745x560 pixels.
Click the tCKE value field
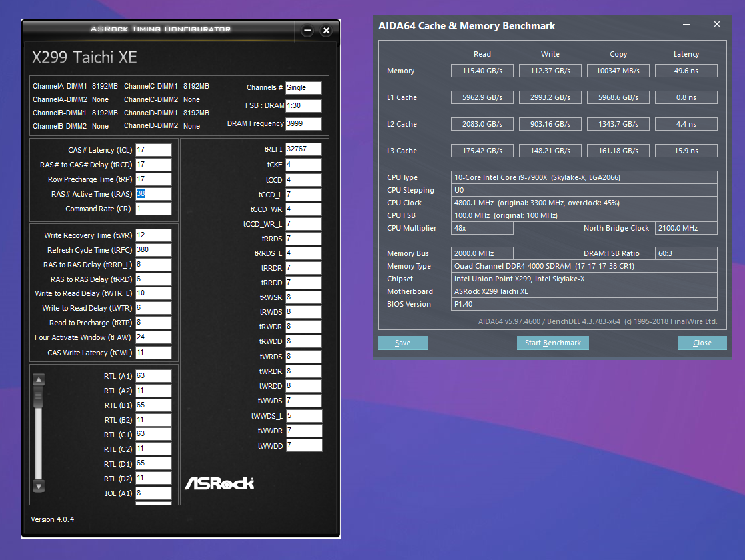(304, 165)
